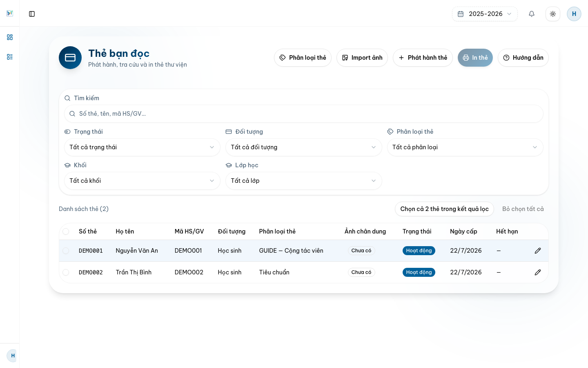Open Phân loại thẻ classification
The image size is (588, 368).
coord(303,58)
